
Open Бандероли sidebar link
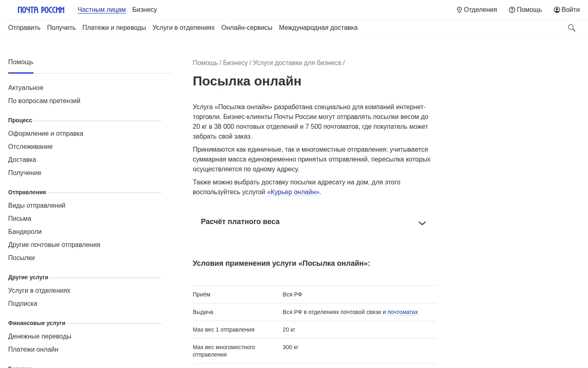[x=25, y=232]
